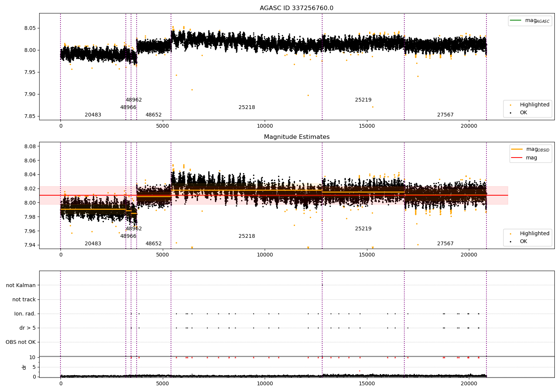
Task: Click the title 'AGASC ID 337256760.0'
Action: click(296, 8)
